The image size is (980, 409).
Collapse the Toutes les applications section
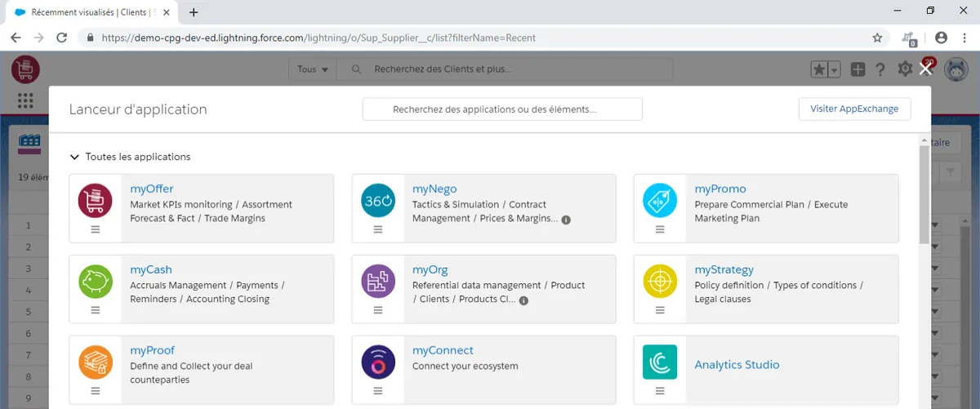tap(74, 157)
